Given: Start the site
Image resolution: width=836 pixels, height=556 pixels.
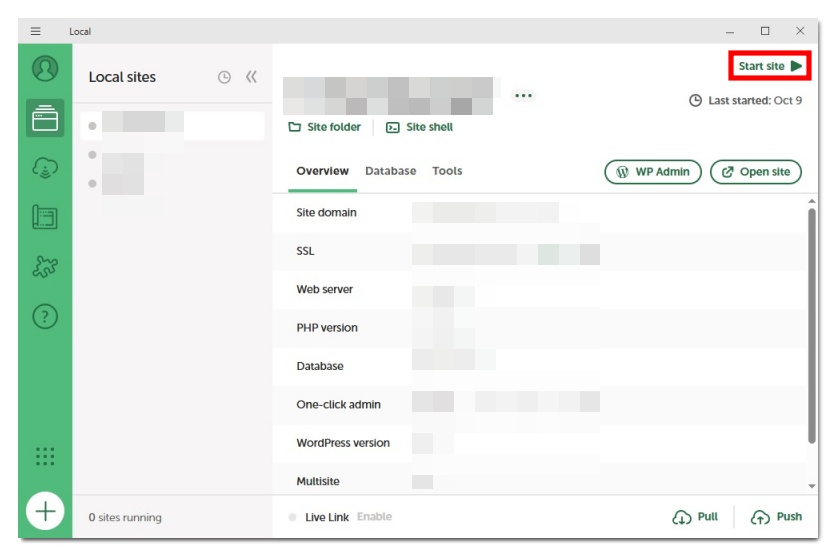Looking at the screenshot, I should coord(770,66).
